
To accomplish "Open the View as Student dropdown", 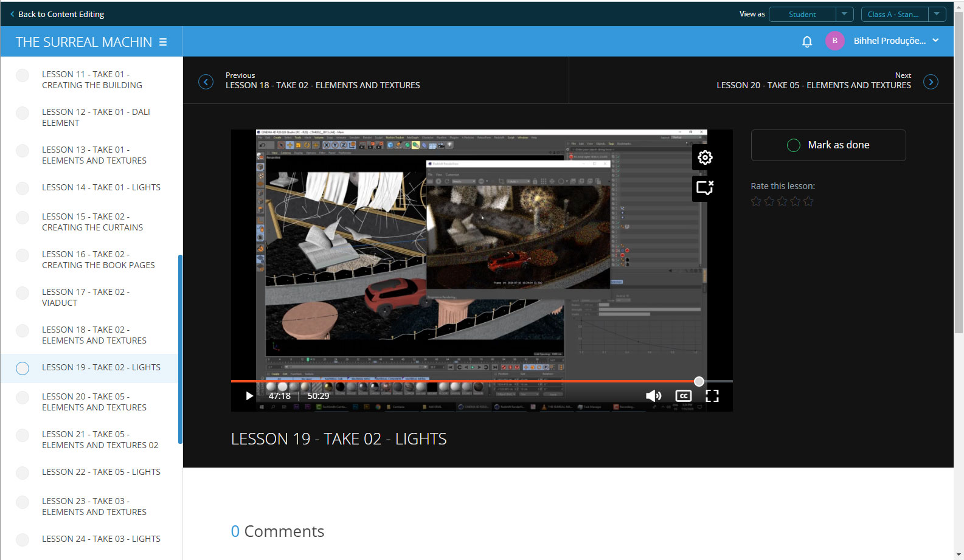I will click(x=811, y=14).
